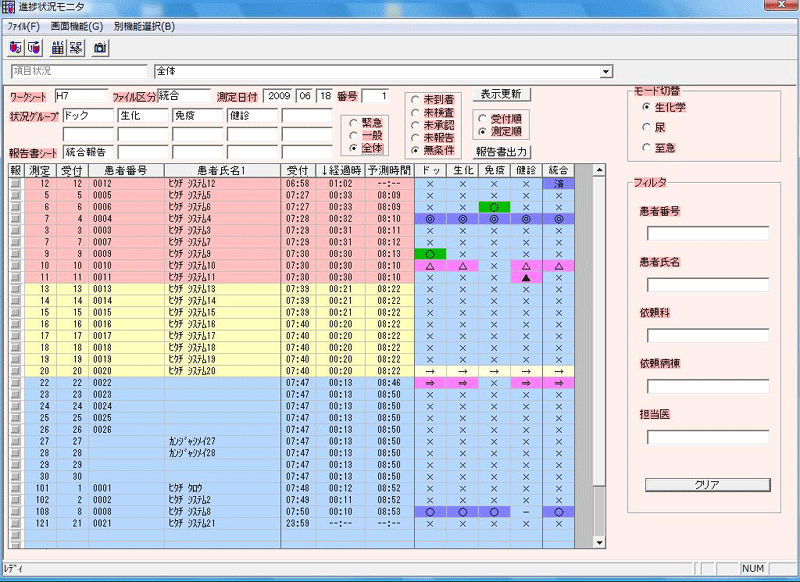This screenshot has height=582, width=800.
Task: Switch mode to 尿 radio option
Action: 646,126
